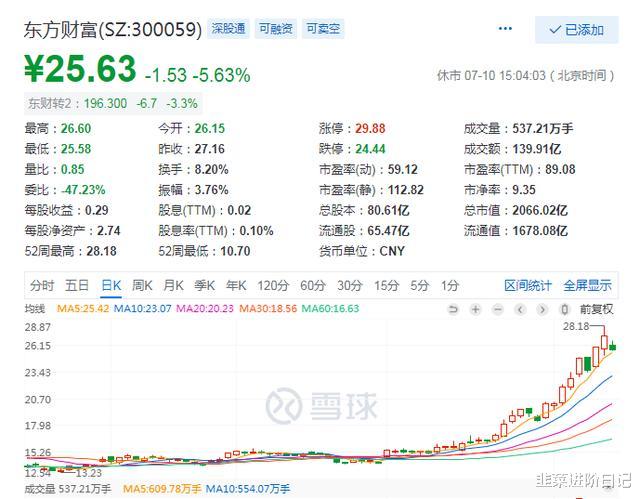Click the 流通值 value 1678.08亿

pos(540,231)
